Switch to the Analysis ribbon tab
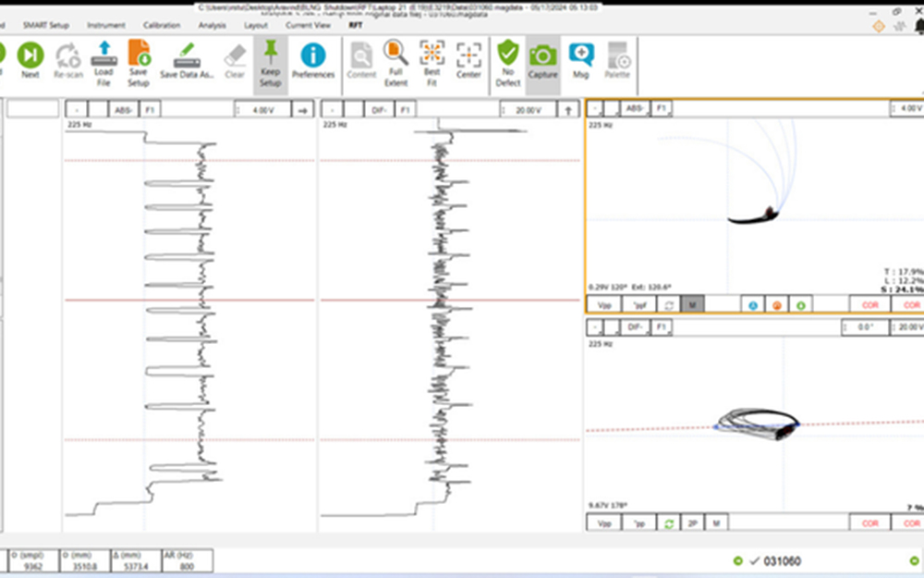 [x=212, y=25]
